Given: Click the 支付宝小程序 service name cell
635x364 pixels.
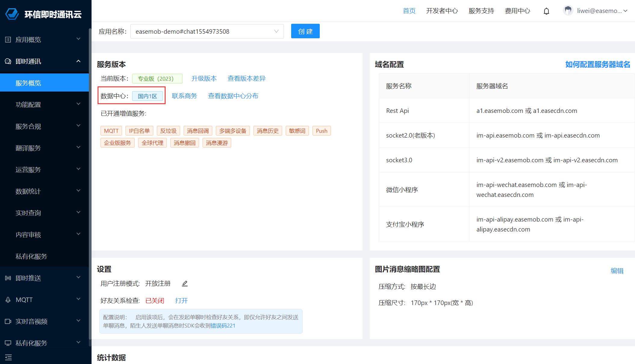Looking at the screenshot, I should pyautogui.click(x=424, y=224).
